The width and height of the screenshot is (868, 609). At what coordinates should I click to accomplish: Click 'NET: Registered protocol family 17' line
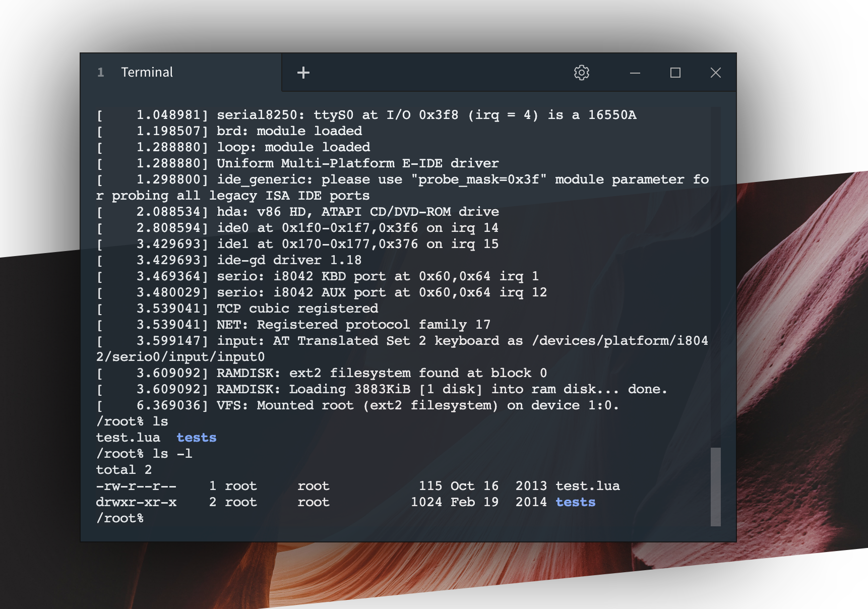pos(293,325)
